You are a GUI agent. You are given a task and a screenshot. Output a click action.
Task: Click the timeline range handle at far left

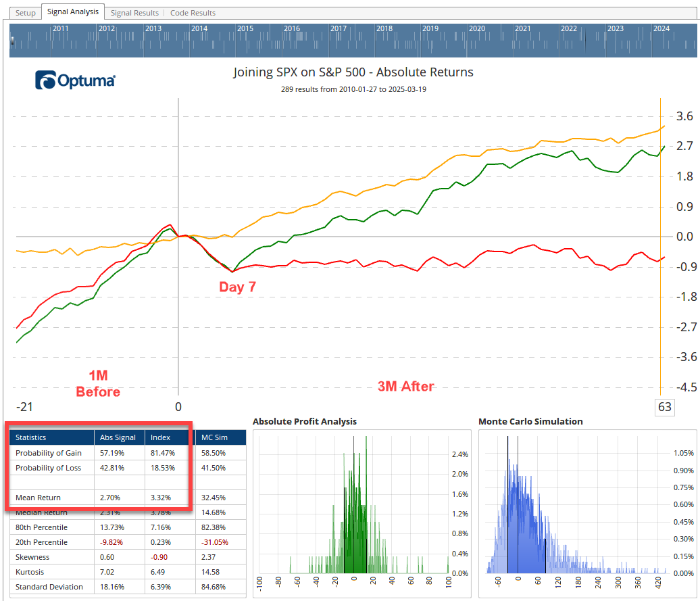coord(13,43)
